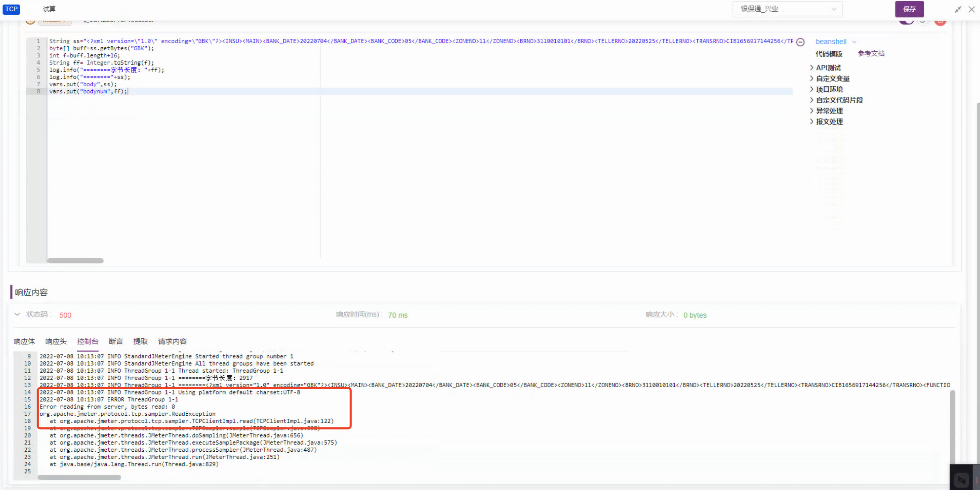Switch to the 响应头 tab
This screenshot has width=980, height=490.
click(56, 341)
